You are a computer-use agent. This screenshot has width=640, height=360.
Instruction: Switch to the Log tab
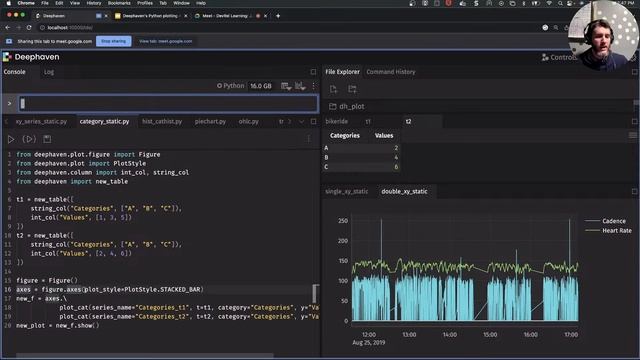(x=49, y=72)
